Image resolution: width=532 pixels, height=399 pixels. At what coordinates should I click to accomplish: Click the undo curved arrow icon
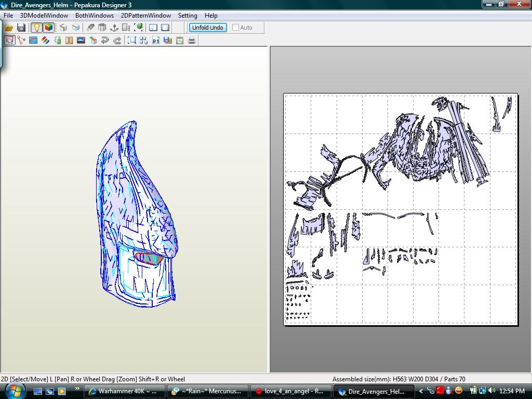coord(105,41)
